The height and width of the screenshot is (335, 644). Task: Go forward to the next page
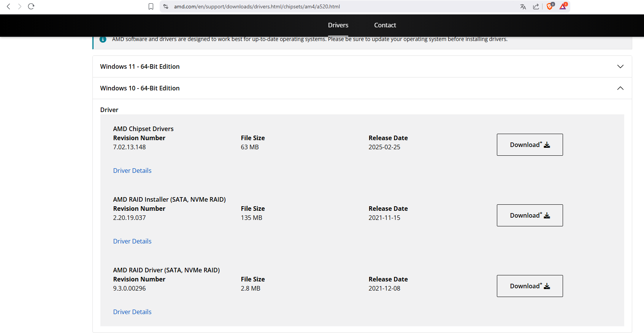point(20,6)
